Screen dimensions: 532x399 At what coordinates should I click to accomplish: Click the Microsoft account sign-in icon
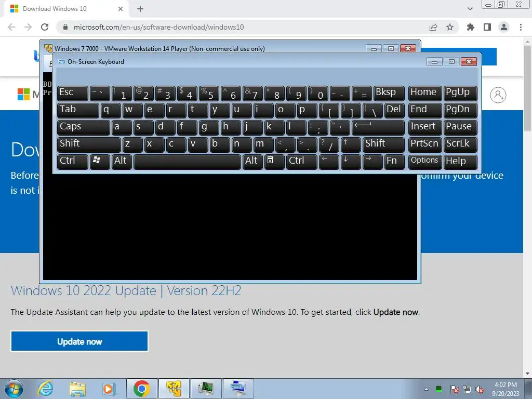click(498, 95)
